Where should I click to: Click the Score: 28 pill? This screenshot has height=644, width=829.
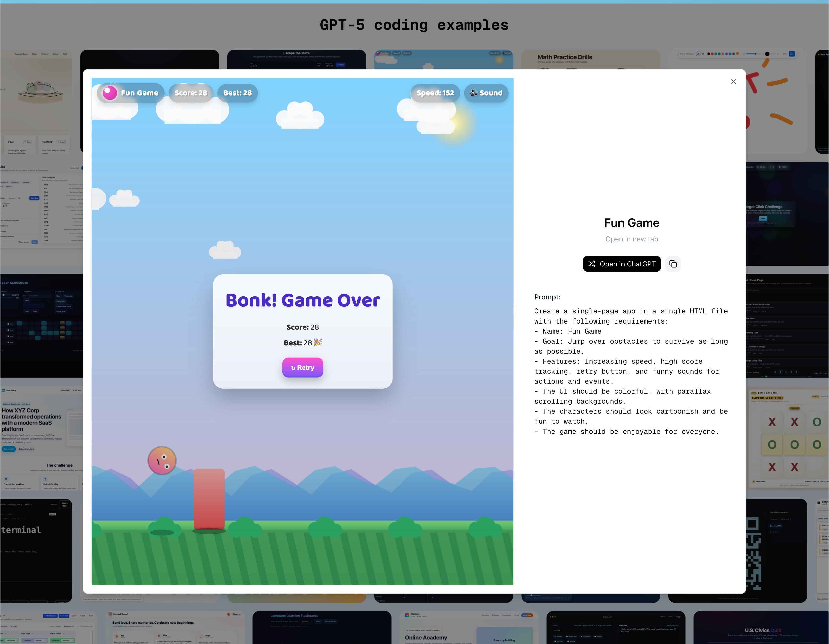pyautogui.click(x=190, y=93)
